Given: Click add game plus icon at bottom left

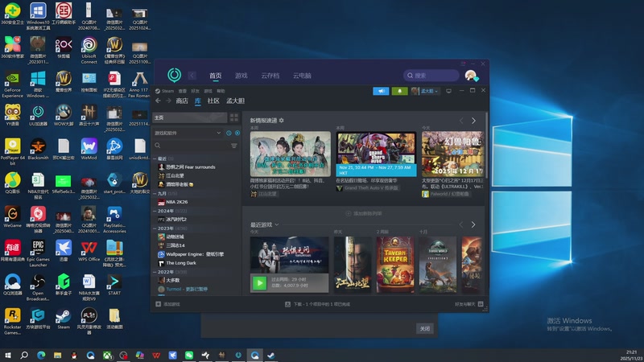Looking at the screenshot, I should click(158, 304).
